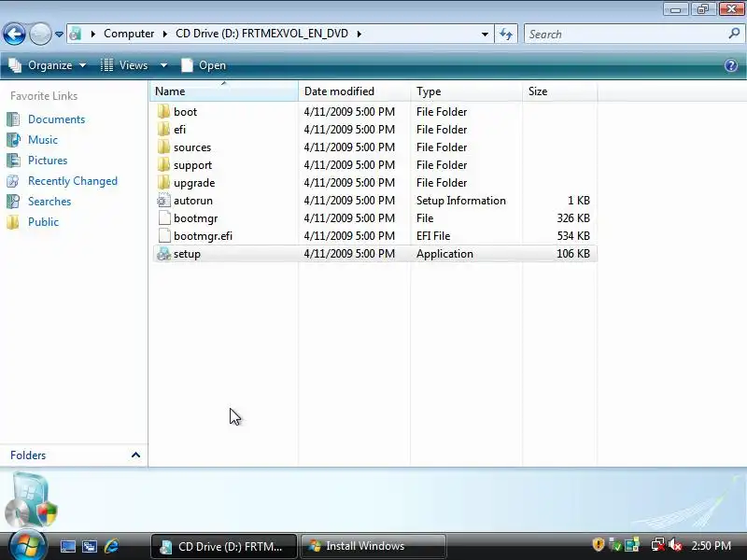This screenshot has height=560, width=747.
Task: Open Music favorite link
Action: [43, 140]
